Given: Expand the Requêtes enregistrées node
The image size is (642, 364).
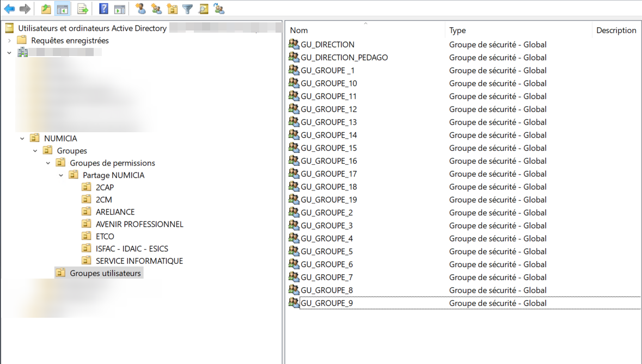Looking at the screenshot, I should (9, 40).
